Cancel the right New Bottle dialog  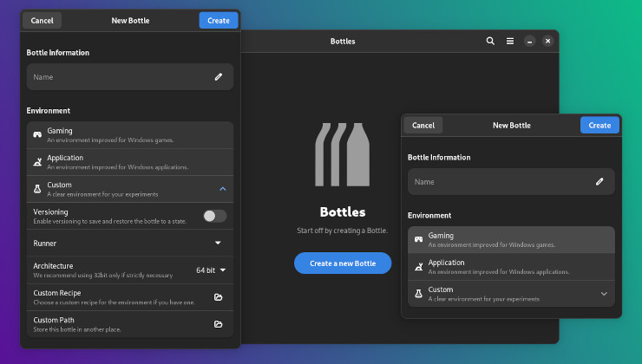(x=423, y=126)
